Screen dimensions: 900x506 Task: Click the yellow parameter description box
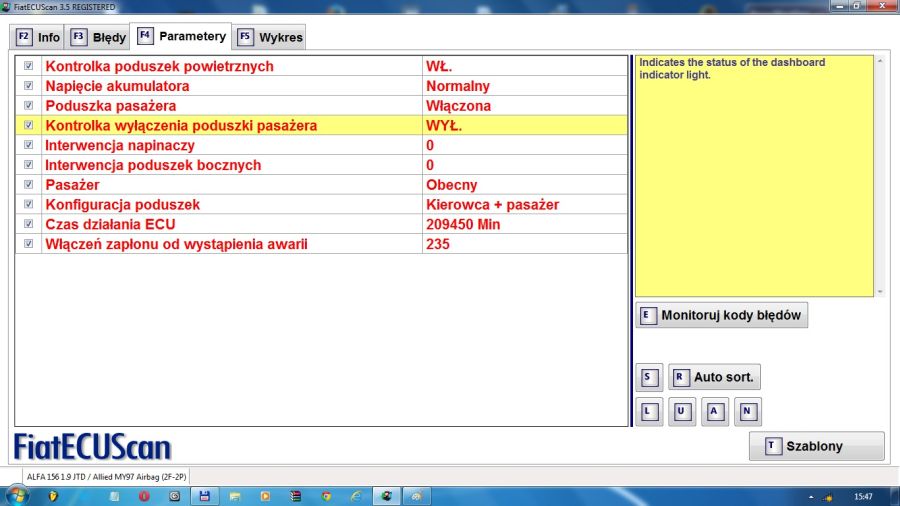click(x=754, y=176)
